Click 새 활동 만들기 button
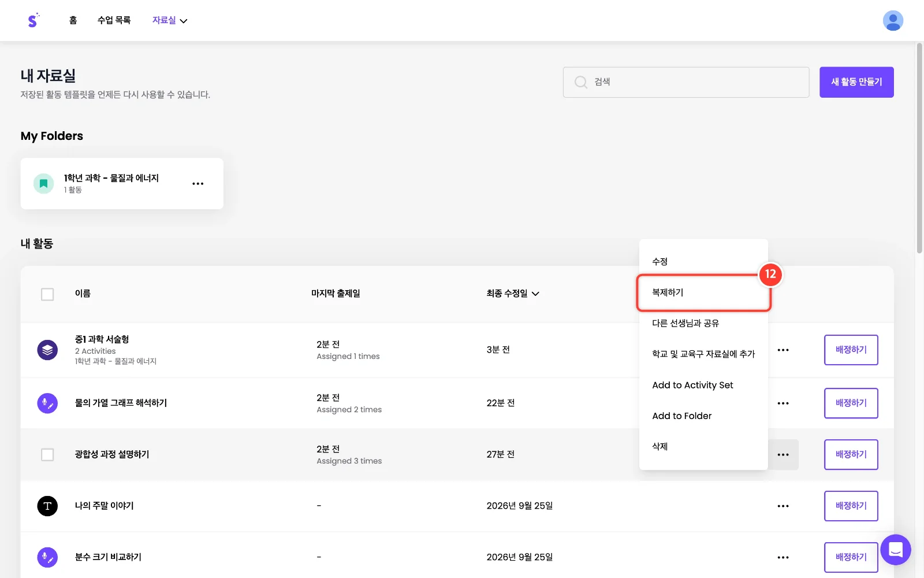Screen dimensions: 924x578 856,82
